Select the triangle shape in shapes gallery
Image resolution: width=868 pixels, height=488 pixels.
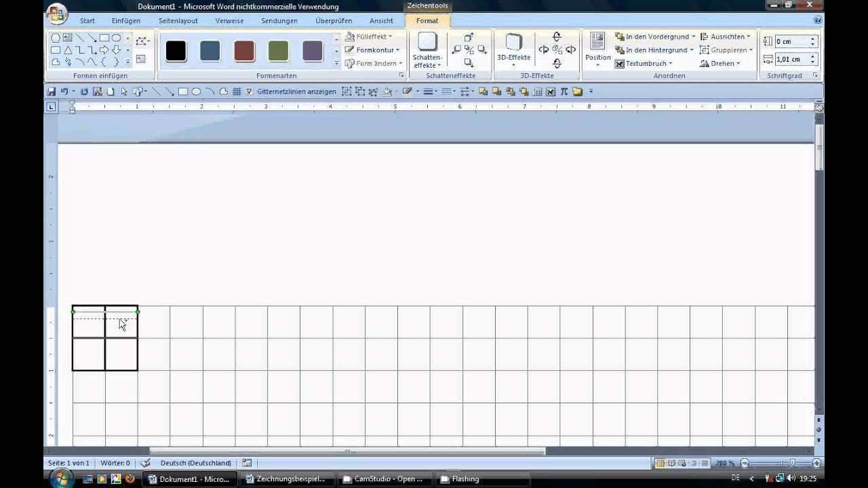(68, 50)
